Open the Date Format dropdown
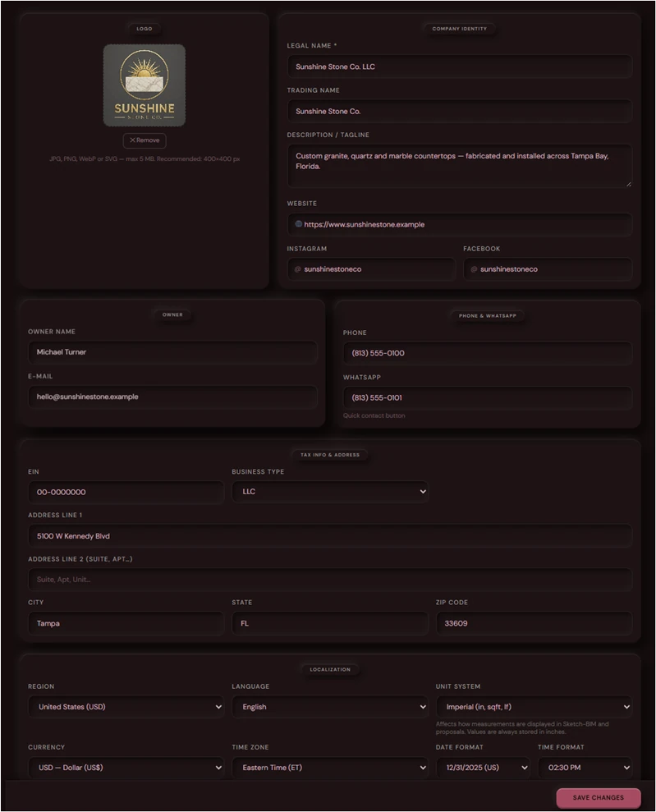Viewport: 656px width, 812px height. click(483, 768)
